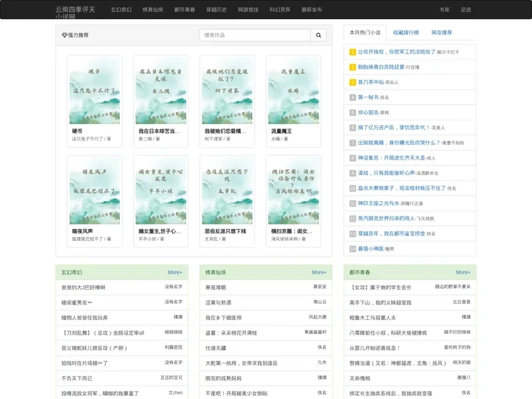Viewport: 532px width, 399px height.
Task: Switch to the 网友推荐 tab
Action: pyautogui.click(x=441, y=33)
